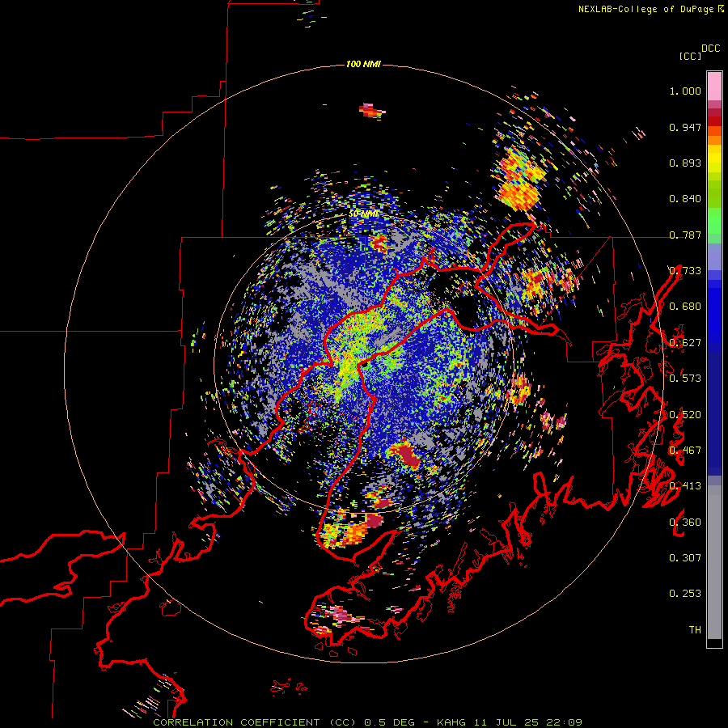The width and height of the screenshot is (728, 728).
Task: Click the [CC] units label above the scale
Action: (690, 56)
